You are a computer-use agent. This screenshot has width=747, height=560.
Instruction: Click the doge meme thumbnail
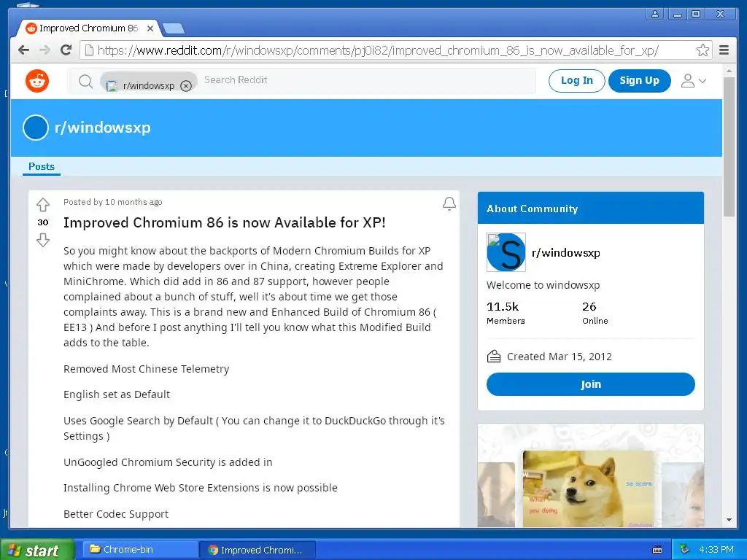tap(589, 489)
